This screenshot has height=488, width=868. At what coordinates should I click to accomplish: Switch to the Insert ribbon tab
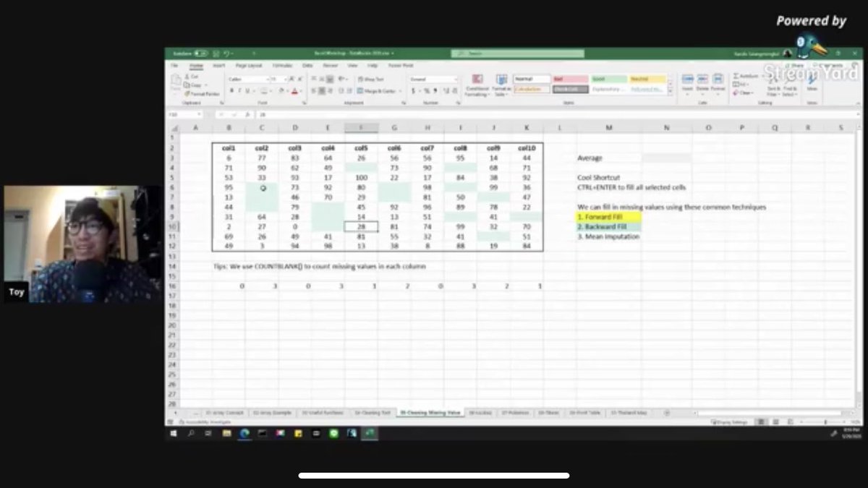coord(218,65)
